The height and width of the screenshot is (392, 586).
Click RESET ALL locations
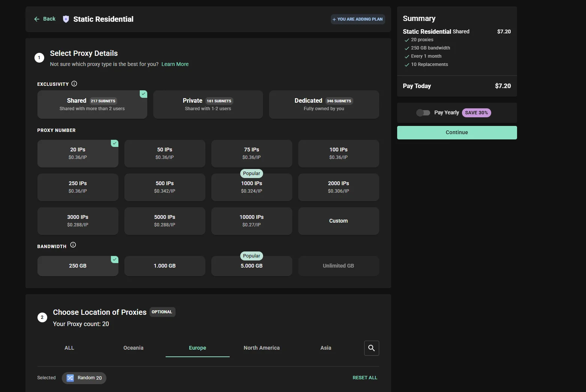pyautogui.click(x=365, y=378)
